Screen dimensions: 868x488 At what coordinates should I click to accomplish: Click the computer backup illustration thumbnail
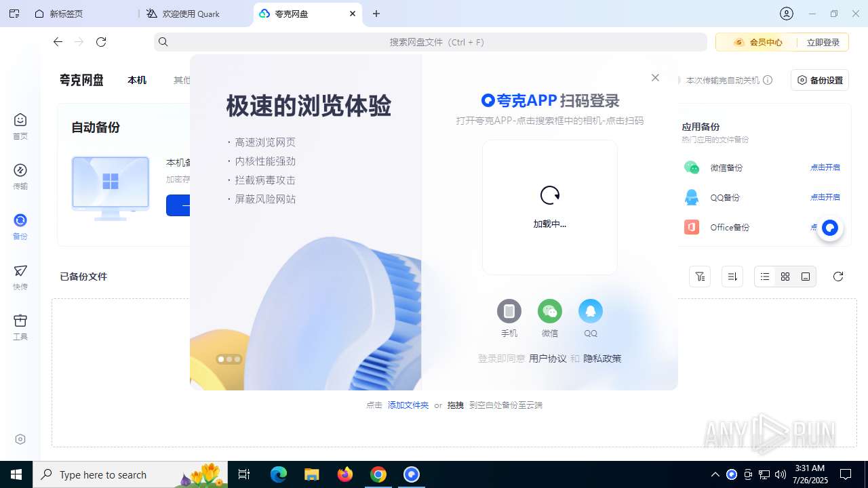(x=111, y=188)
